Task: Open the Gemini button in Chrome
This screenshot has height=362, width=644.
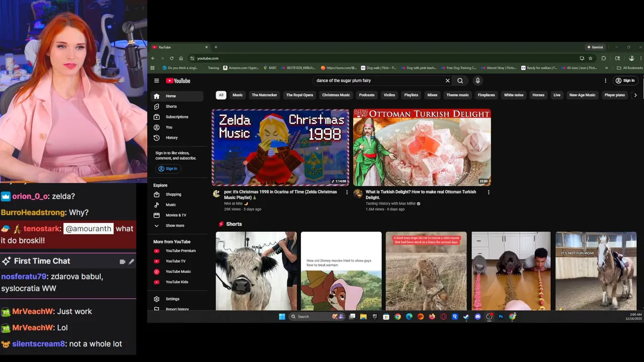Action: (595, 47)
